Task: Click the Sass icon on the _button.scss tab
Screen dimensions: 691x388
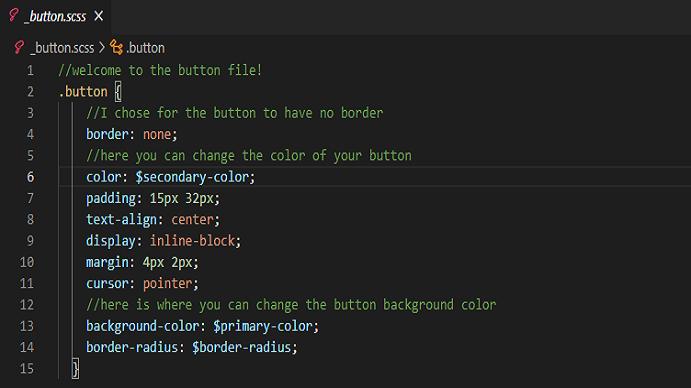Action: (x=14, y=15)
